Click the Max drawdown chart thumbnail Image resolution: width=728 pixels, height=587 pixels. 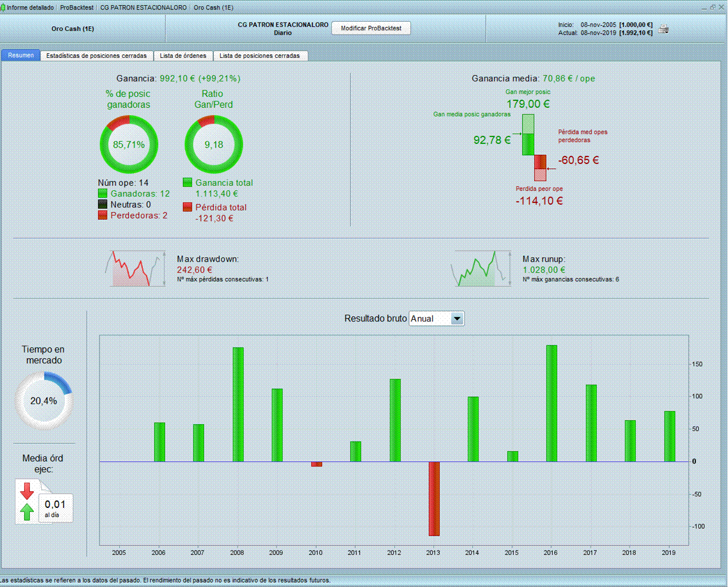pyautogui.click(x=135, y=269)
